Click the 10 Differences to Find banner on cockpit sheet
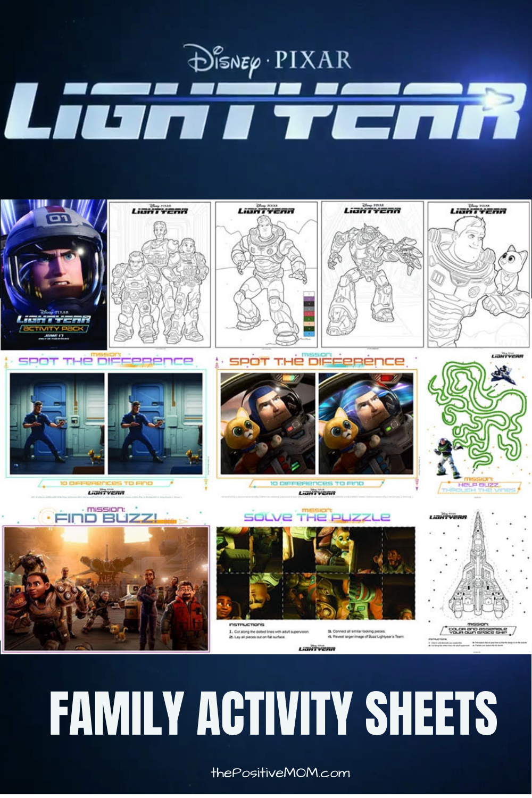This screenshot has width=532, height=798. [x=317, y=483]
